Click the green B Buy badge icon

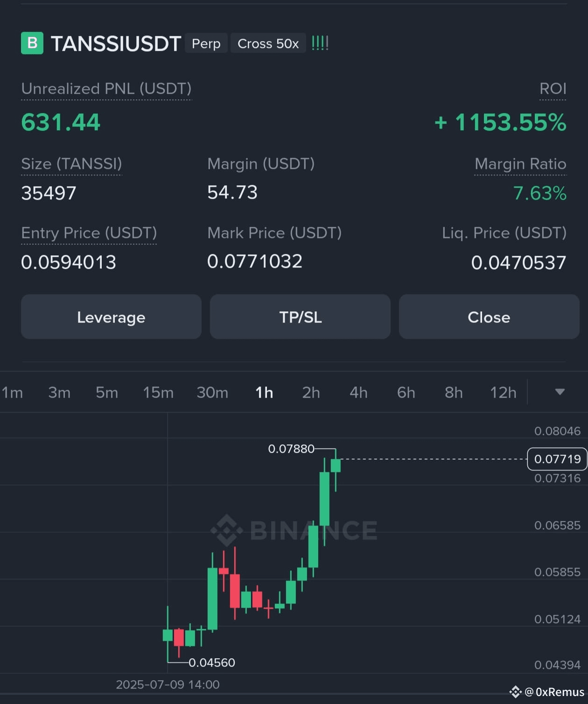tap(32, 43)
